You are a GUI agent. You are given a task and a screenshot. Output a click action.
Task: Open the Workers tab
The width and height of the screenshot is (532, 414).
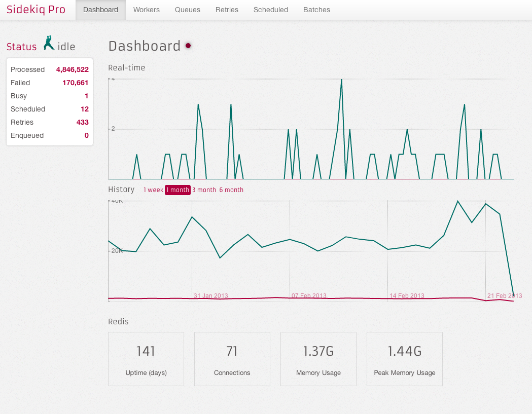[146, 10]
